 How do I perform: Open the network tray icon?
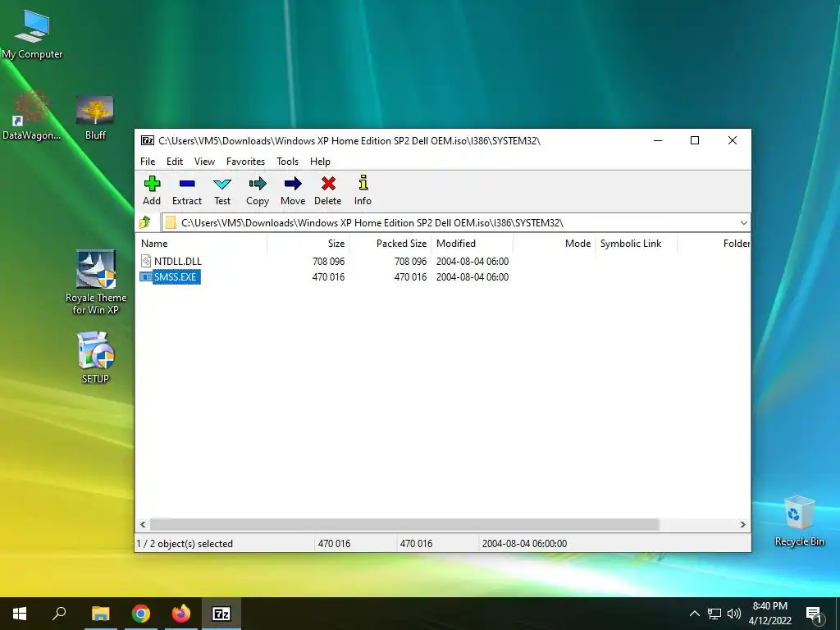[x=714, y=614]
